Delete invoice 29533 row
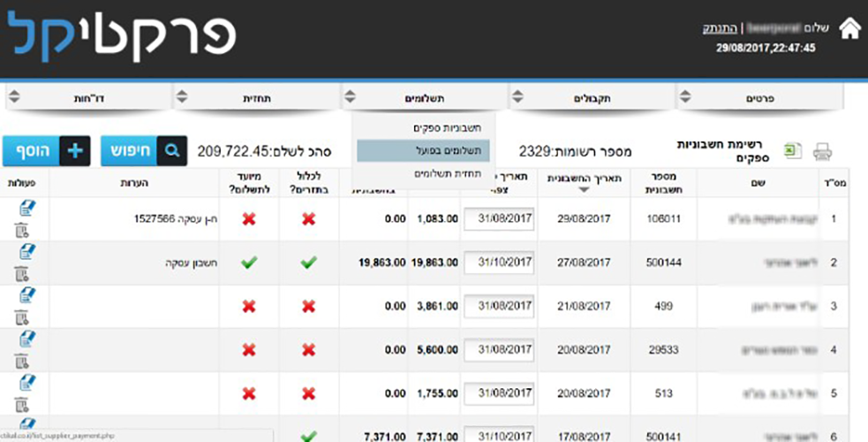Viewport: 868px width, 442px height. 21,362
